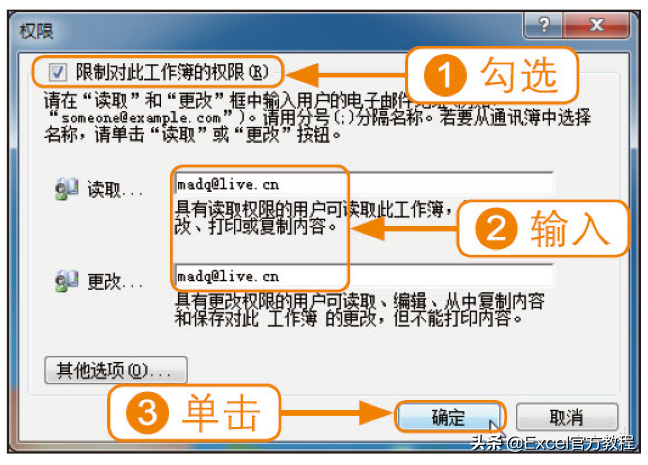648x465 pixels.
Task: Click the orange number 1 badge
Action: click(x=445, y=76)
